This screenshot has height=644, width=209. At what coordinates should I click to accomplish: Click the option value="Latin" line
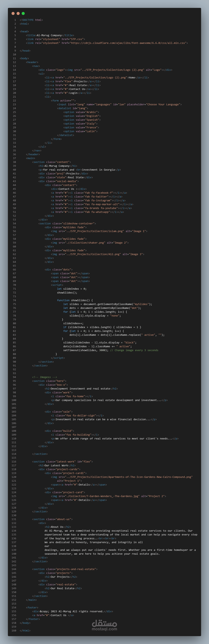tap(80, 131)
